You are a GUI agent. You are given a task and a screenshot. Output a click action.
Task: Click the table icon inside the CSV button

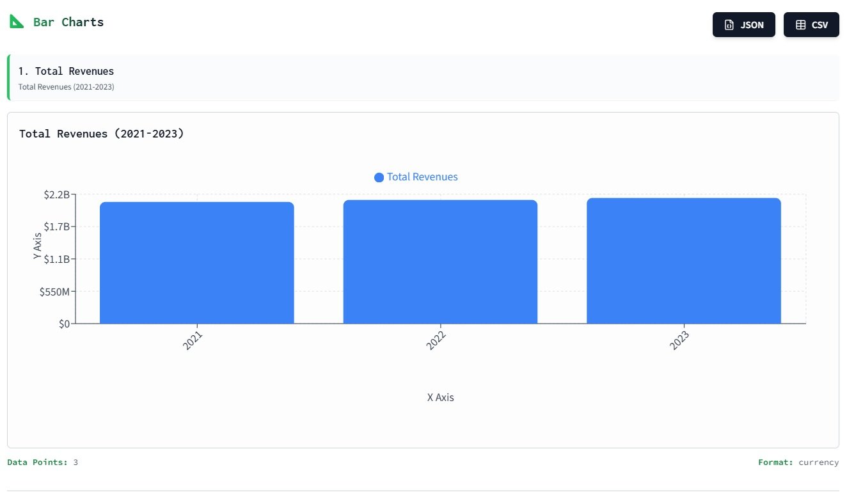coord(800,25)
